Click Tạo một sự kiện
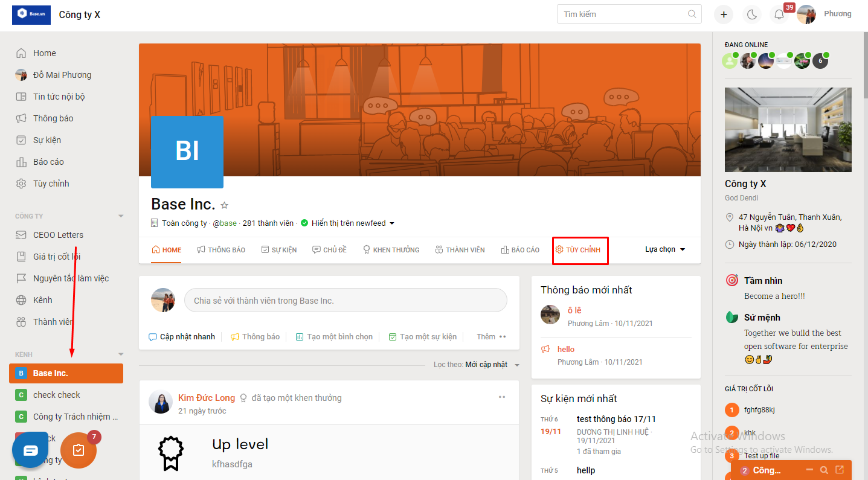 422,337
